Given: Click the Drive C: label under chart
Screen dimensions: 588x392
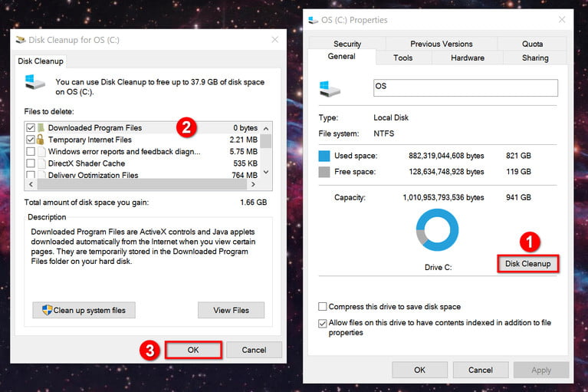Looking at the screenshot, I should coord(438,268).
